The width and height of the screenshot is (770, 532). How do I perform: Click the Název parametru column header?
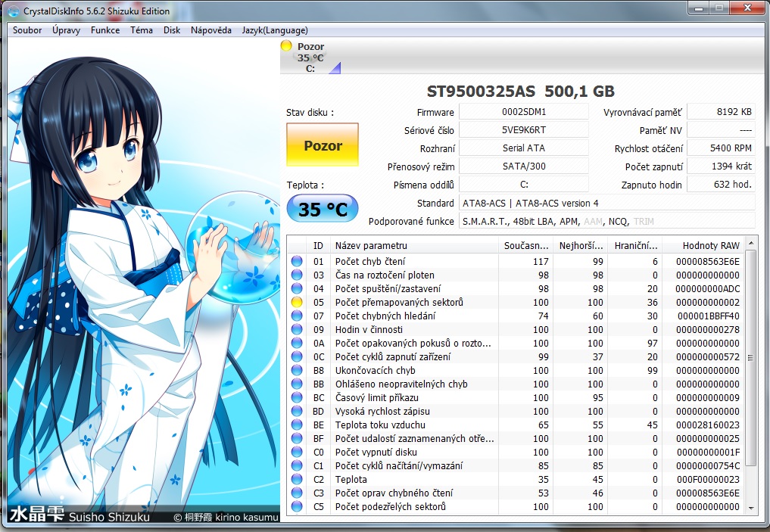[x=414, y=245]
